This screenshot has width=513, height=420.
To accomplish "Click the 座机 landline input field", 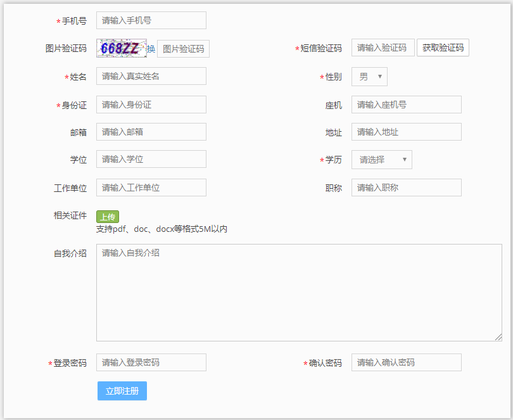I will 406,105.
